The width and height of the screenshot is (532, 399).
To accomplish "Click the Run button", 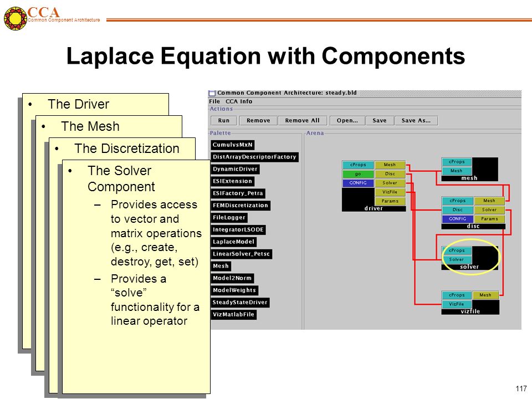I will (x=223, y=120).
